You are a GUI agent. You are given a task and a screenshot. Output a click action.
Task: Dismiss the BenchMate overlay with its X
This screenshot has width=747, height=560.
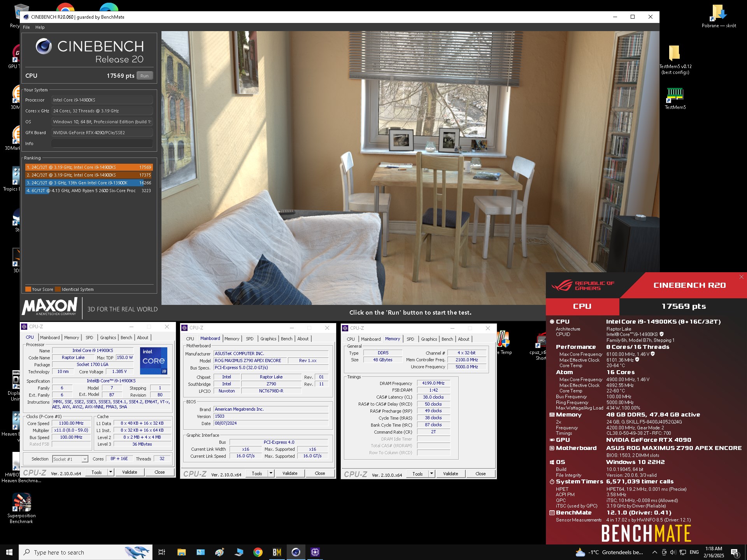(741, 277)
